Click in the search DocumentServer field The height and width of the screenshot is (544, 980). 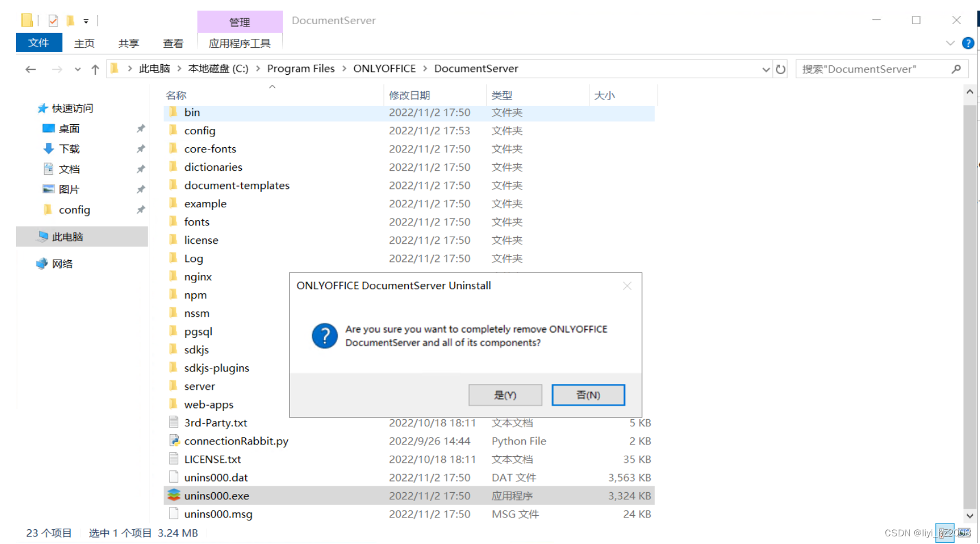click(874, 69)
